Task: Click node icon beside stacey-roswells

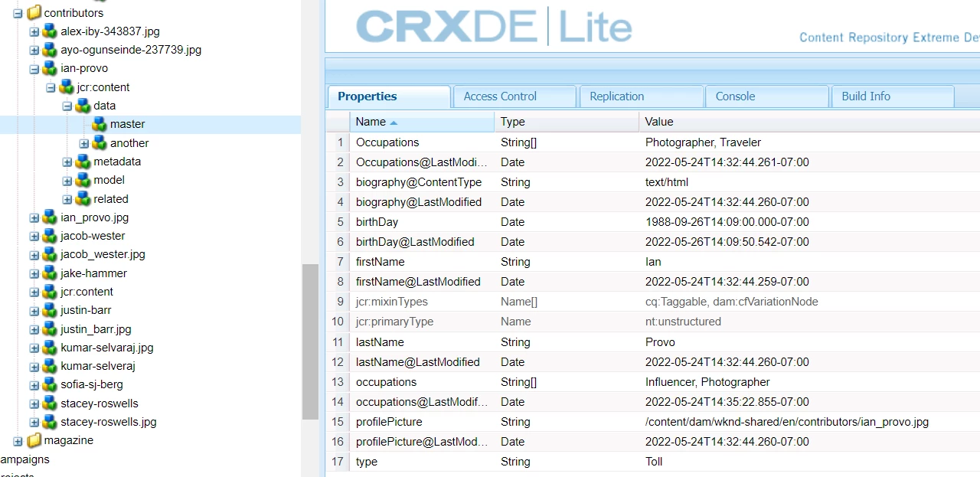Action: (x=50, y=403)
